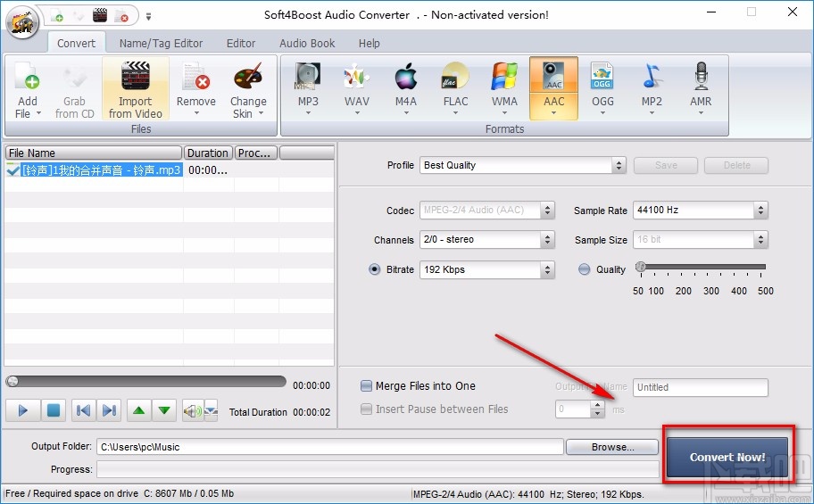Click the Proc... column header
This screenshot has height=504, width=814.
(256, 153)
